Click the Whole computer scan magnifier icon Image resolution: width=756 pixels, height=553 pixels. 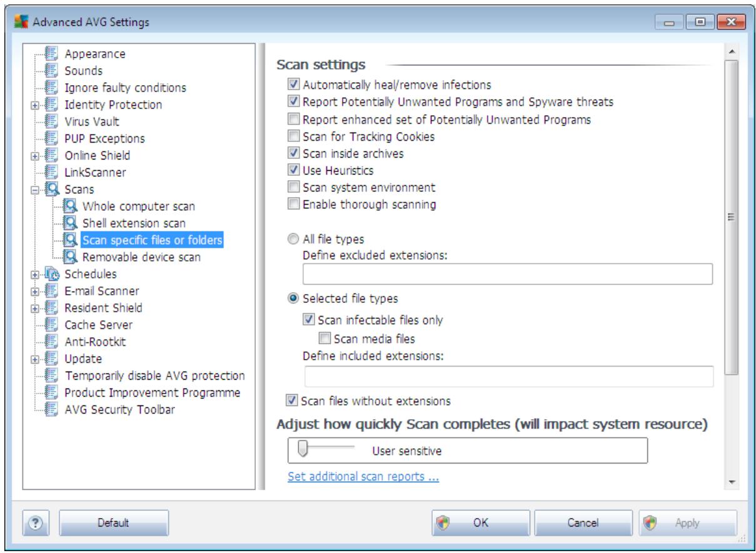coord(71,206)
